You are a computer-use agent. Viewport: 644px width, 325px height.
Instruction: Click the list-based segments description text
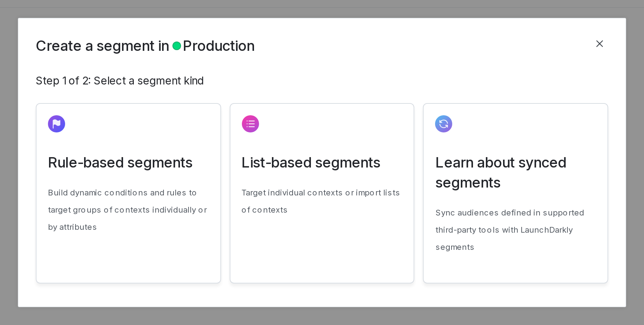(x=320, y=201)
